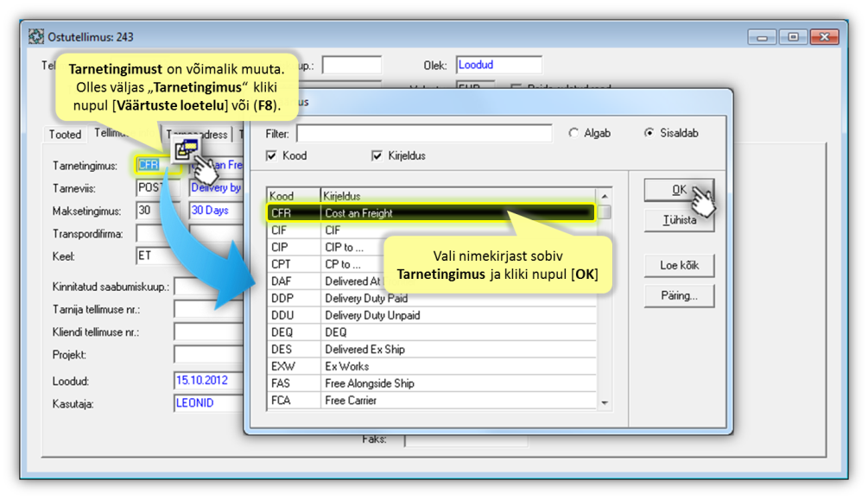Sort by the Kirjeldus column header
868x499 pixels.
(459, 196)
